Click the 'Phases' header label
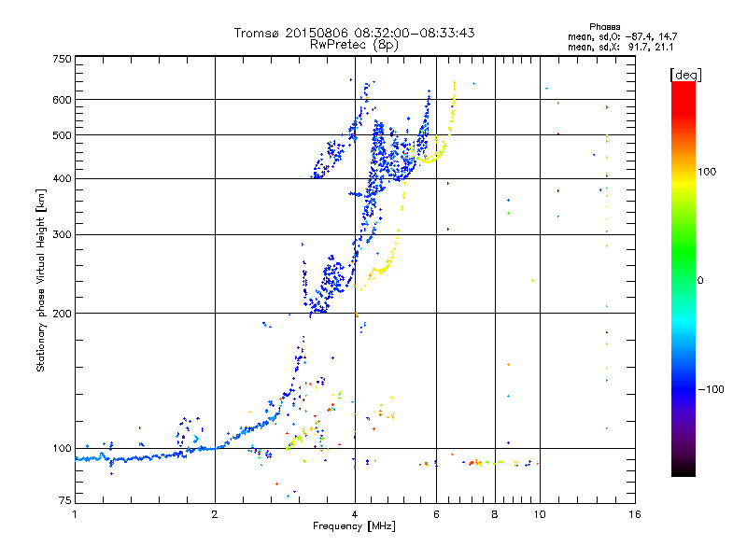747x560 pixels. pyautogui.click(x=604, y=27)
